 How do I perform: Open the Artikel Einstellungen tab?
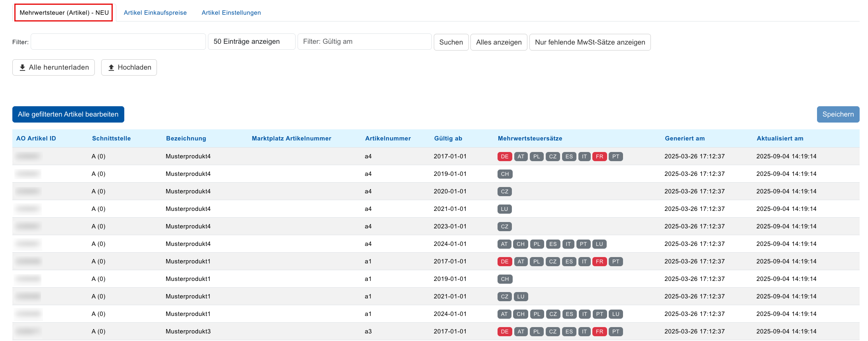[231, 13]
